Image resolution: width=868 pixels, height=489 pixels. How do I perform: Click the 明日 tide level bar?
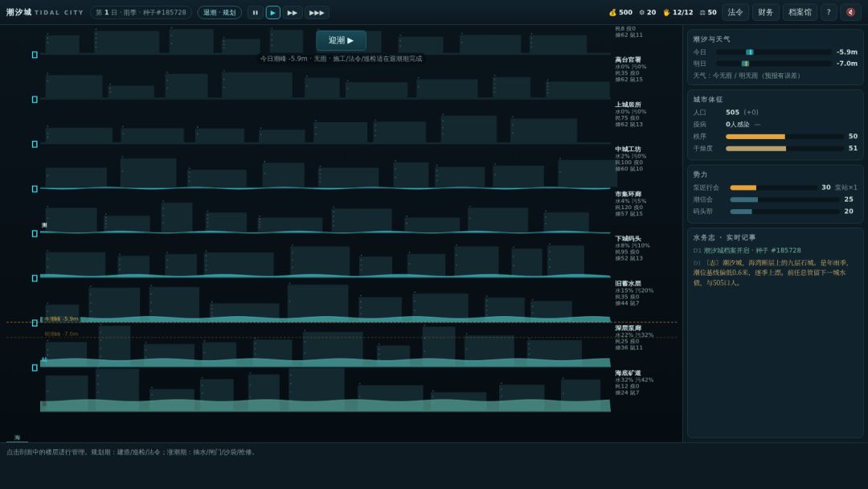(x=773, y=64)
